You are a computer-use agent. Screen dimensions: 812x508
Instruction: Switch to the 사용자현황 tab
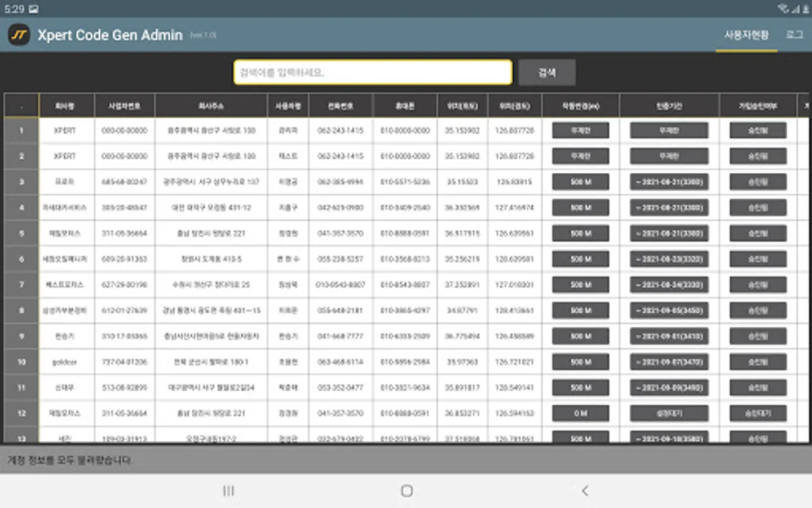click(x=747, y=35)
